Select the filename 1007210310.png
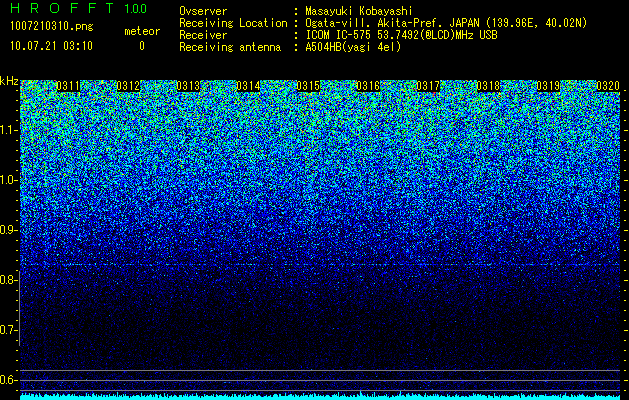629x400 pixels. [x=52, y=27]
